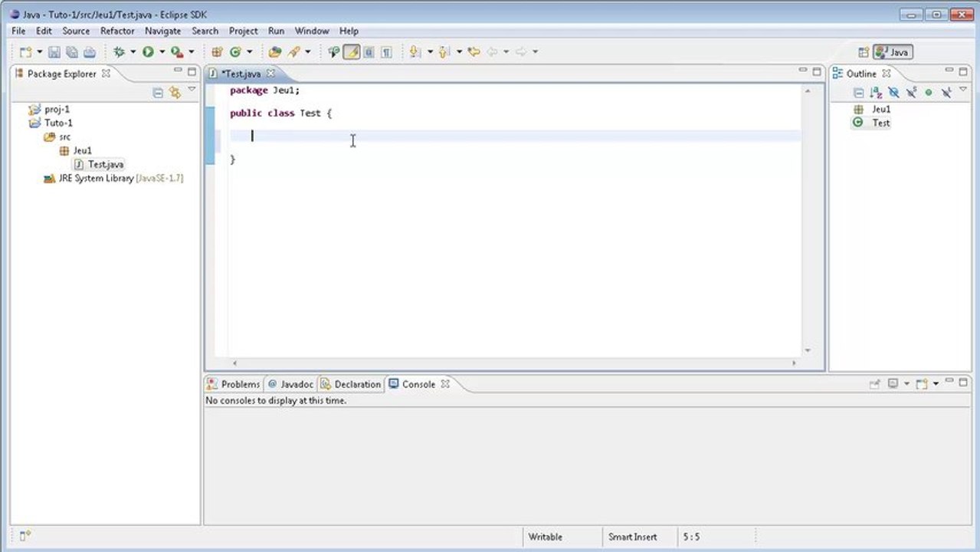This screenshot has height=552, width=980.
Task: Open the Run configurations dropdown arrow
Action: pyautogui.click(x=162, y=52)
